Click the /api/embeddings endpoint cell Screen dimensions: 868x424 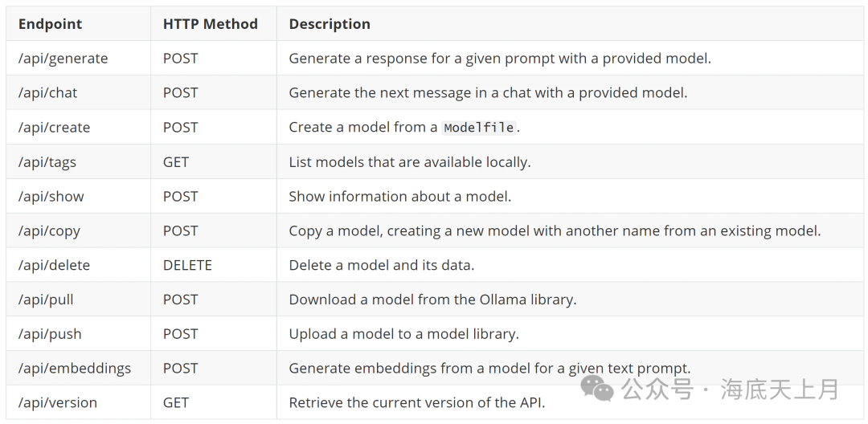(x=74, y=369)
